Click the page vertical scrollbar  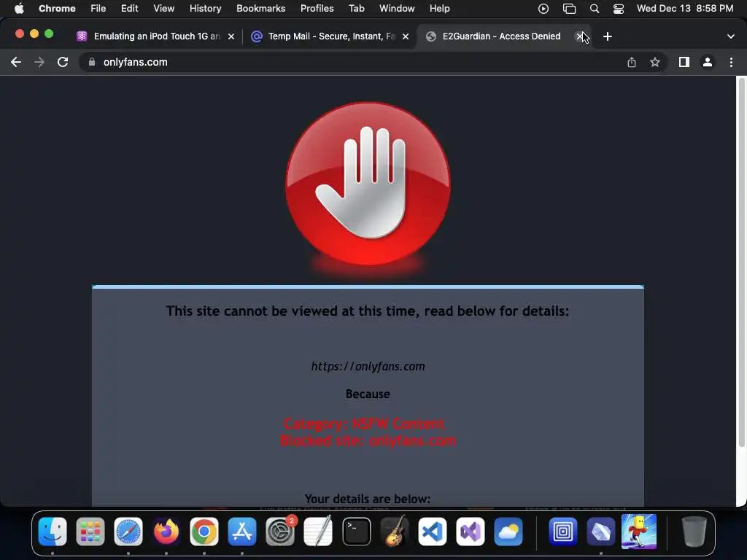pos(741,262)
